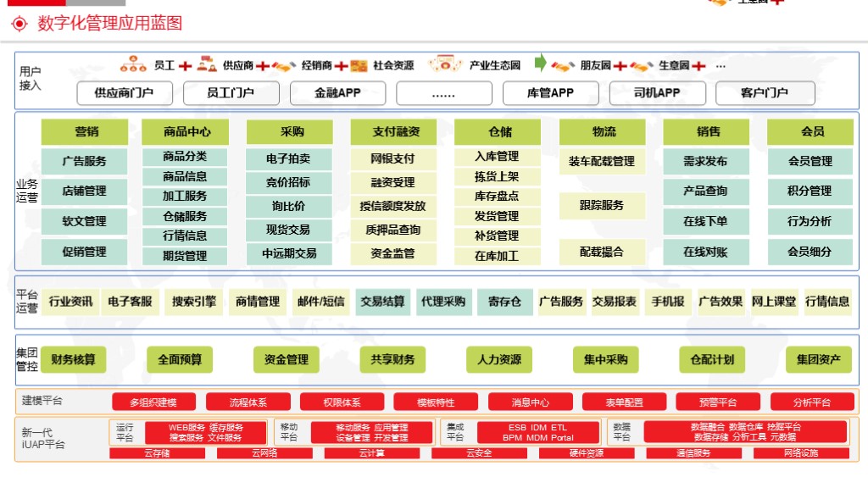Click the red target icon beside the title
Image resolution: width=868 pixels, height=488 pixels.
click(x=19, y=23)
